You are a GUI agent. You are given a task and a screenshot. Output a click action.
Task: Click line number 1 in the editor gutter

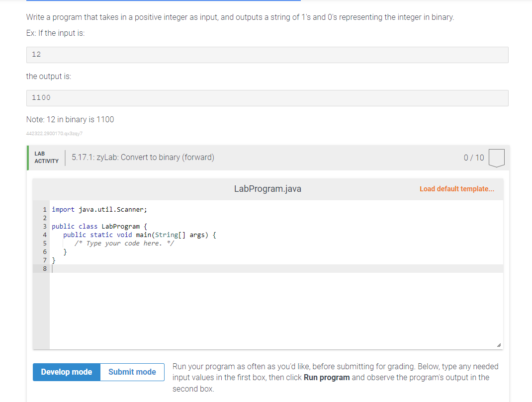tap(44, 209)
